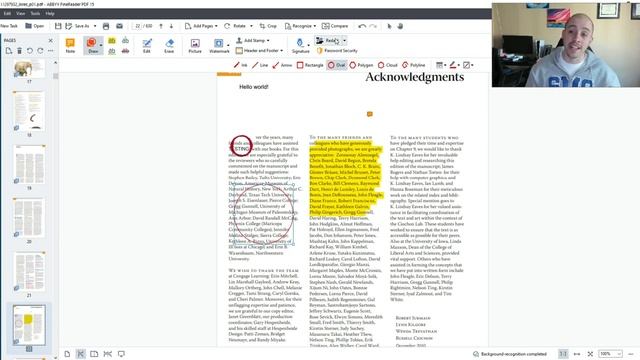Screen dimensions: 640x360
Task: Open the Tools menu
Action: [35, 13]
